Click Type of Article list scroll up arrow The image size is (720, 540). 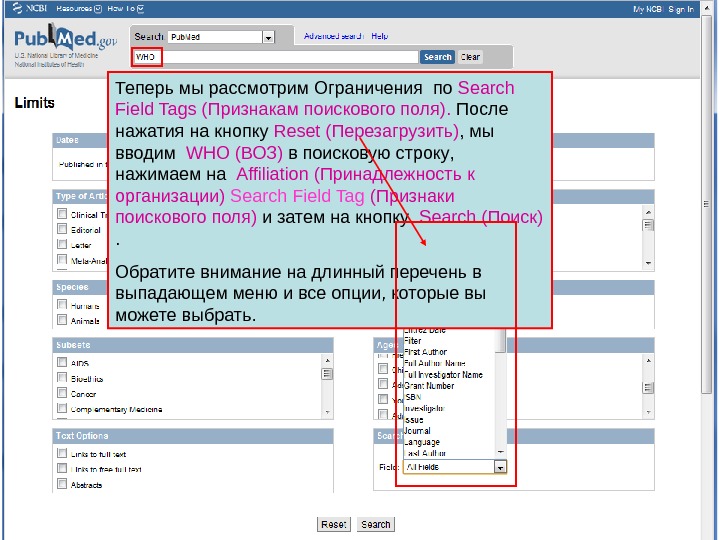click(648, 212)
